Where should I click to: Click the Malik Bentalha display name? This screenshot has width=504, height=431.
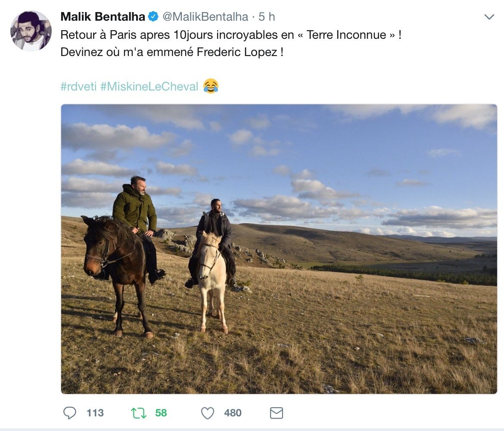coord(103,17)
